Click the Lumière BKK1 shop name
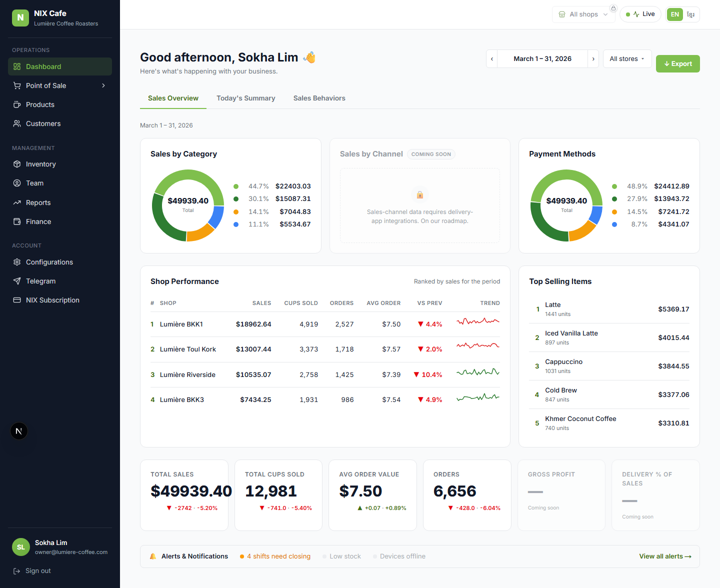Viewport: 720px width, 588px height. coord(181,324)
